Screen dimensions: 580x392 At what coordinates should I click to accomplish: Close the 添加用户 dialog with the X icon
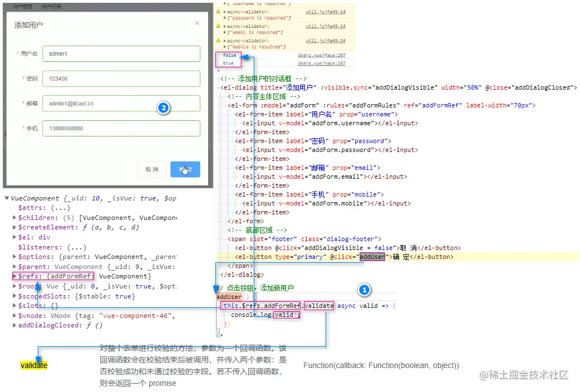(197, 23)
